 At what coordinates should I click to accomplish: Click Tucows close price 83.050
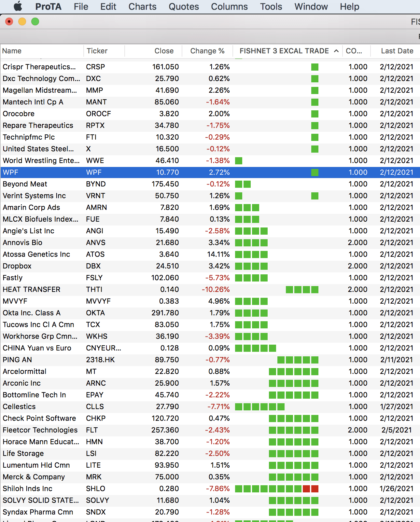click(x=167, y=324)
